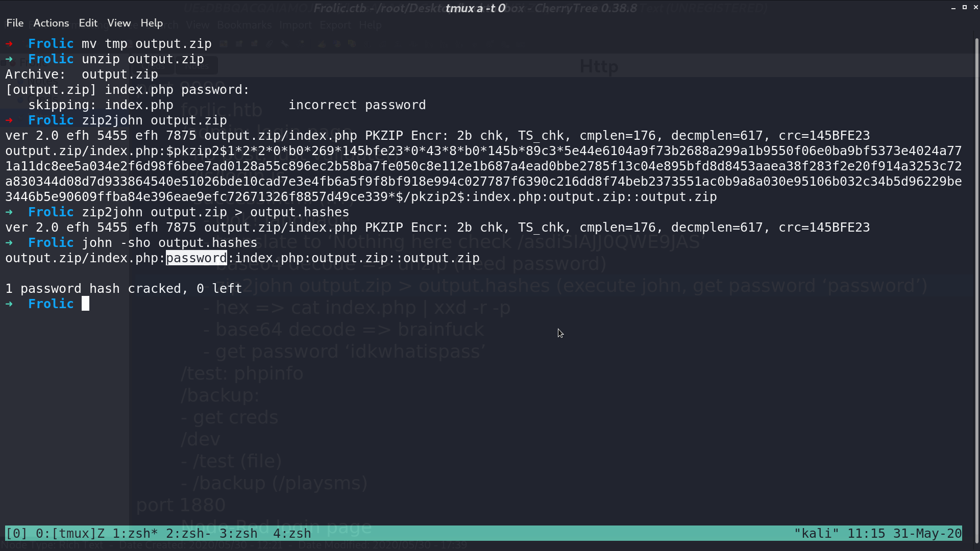Open the View menu
The image size is (980, 551).
pos(119,23)
